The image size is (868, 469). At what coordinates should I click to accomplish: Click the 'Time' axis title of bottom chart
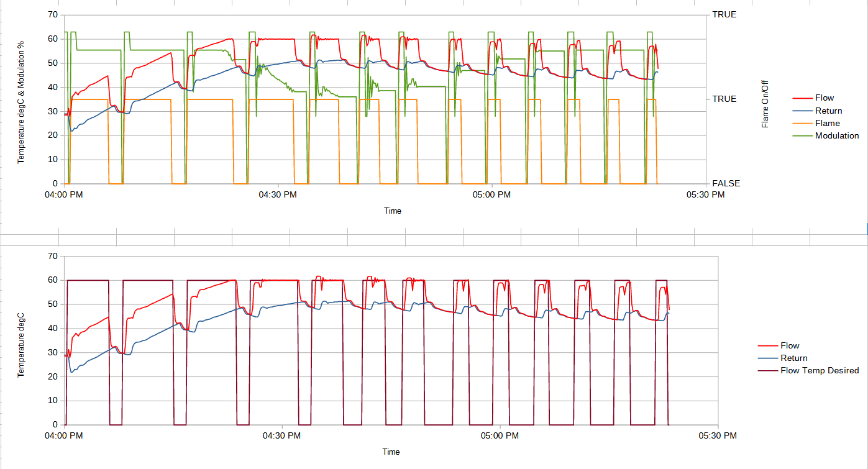point(391,452)
